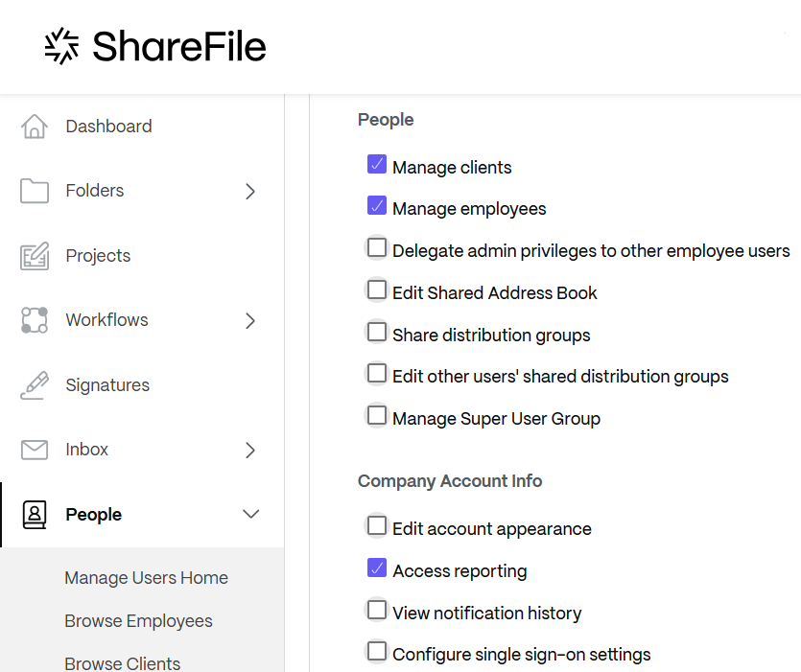
Task: Expand the Folders sidebar section
Action: point(250,191)
